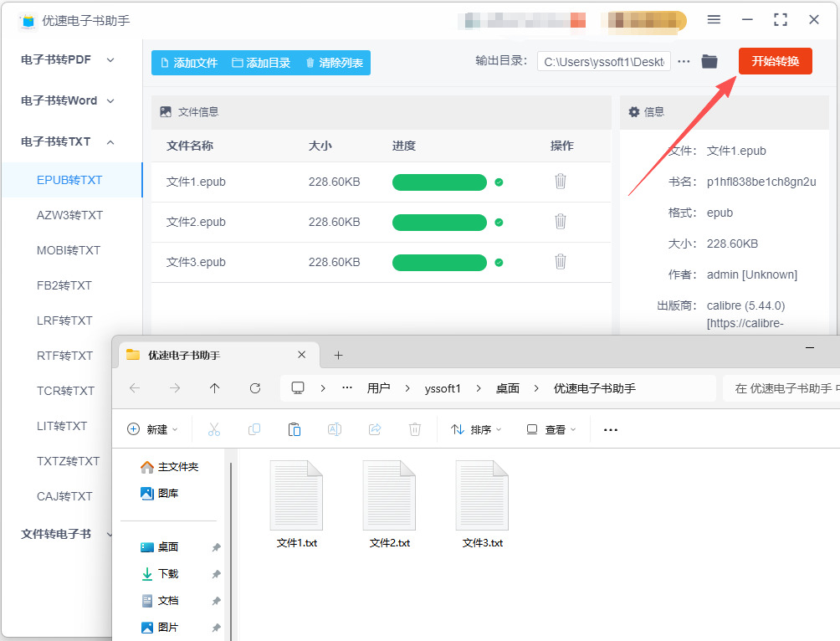
Task: Open the 新建 dropdown in Explorer
Action: click(152, 429)
